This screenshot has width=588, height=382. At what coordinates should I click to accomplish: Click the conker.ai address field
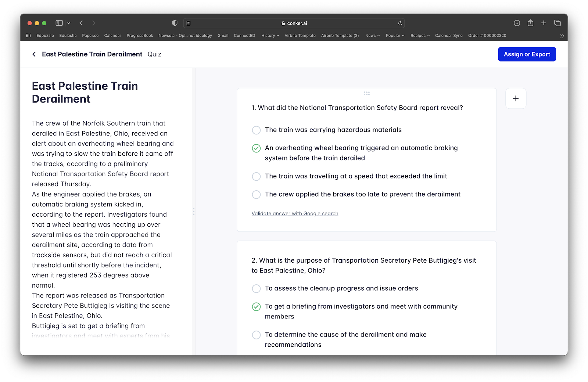coord(294,23)
